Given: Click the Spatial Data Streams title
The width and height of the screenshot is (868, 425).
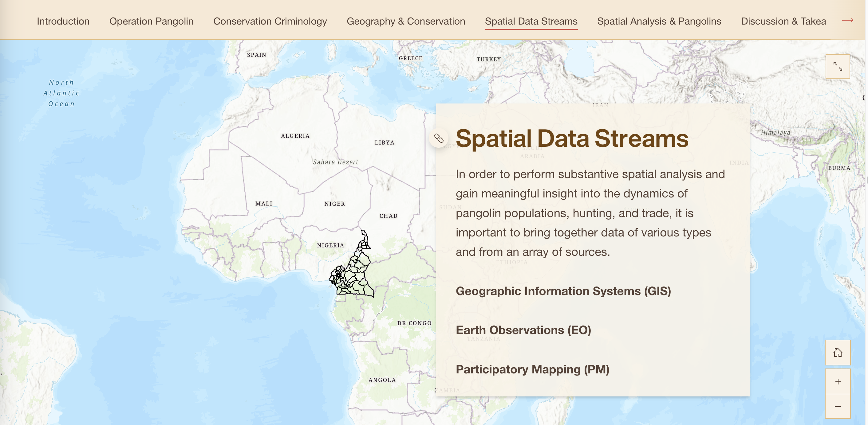Looking at the screenshot, I should pos(572,138).
